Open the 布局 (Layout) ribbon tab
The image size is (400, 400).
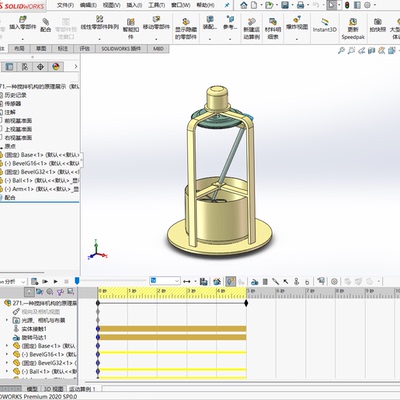[19, 49]
